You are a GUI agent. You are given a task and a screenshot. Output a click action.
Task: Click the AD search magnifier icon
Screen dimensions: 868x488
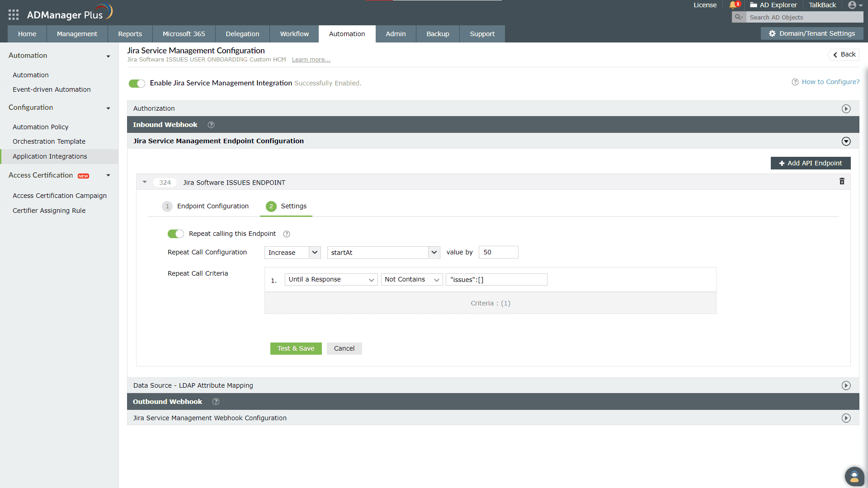point(739,17)
